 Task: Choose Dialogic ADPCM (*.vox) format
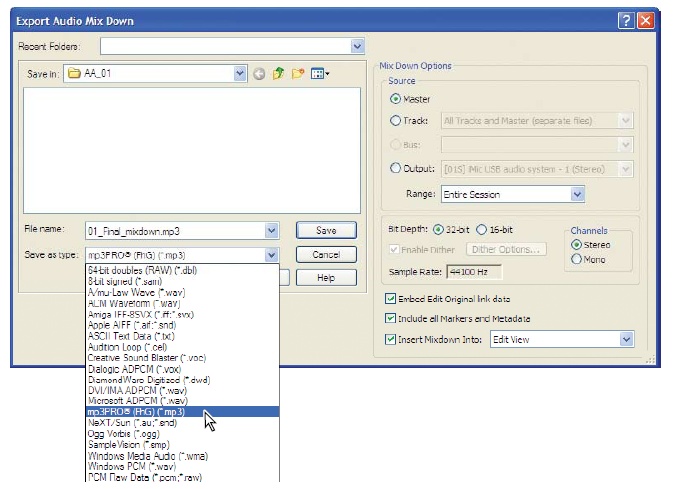click(x=182, y=369)
